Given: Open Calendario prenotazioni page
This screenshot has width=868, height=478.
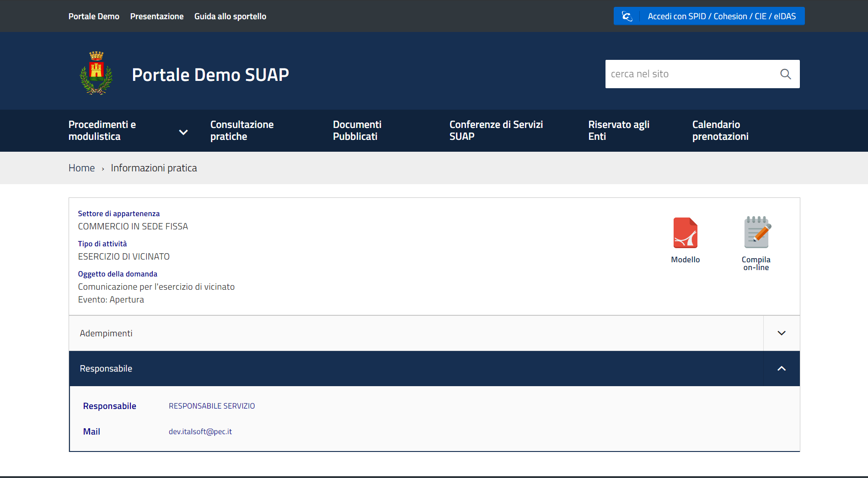Looking at the screenshot, I should pos(720,131).
